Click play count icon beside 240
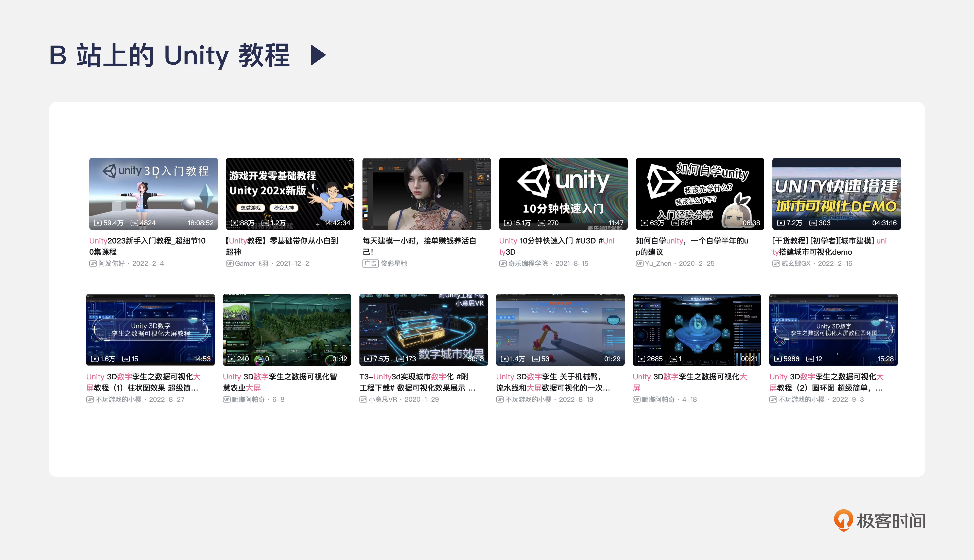Screen dimensions: 974x560 231,359
